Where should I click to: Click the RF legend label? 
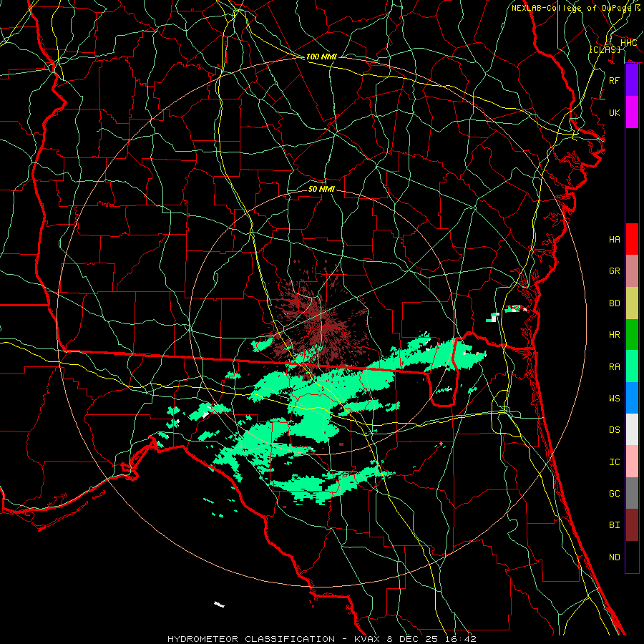click(615, 80)
